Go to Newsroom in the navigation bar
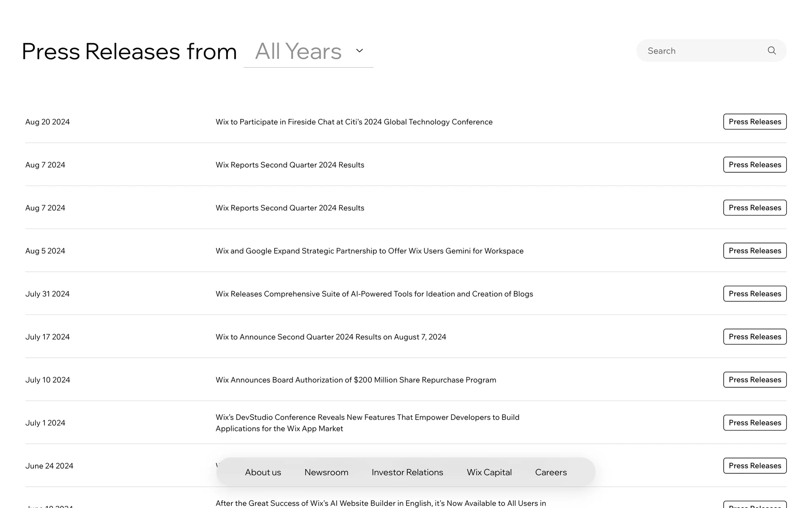812x508 pixels. 326,472
